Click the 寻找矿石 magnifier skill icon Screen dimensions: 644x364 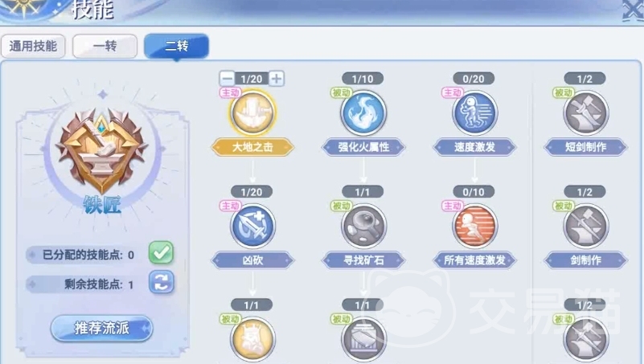[x=363, y=226]
